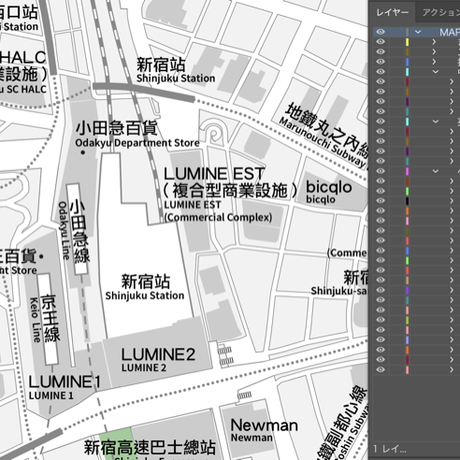Click the 'SC HALC' label at left edge
Viewport: 460px width, 460px height.
tap(27, 89)
